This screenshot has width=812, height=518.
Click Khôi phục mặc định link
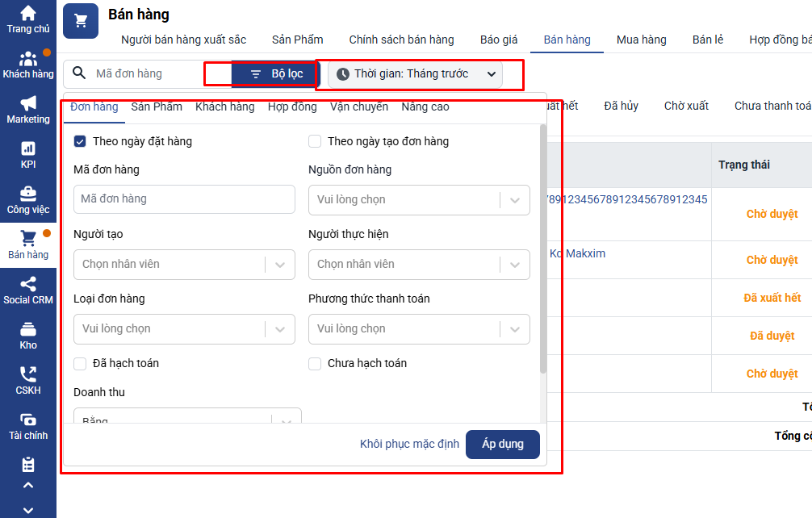409,444
